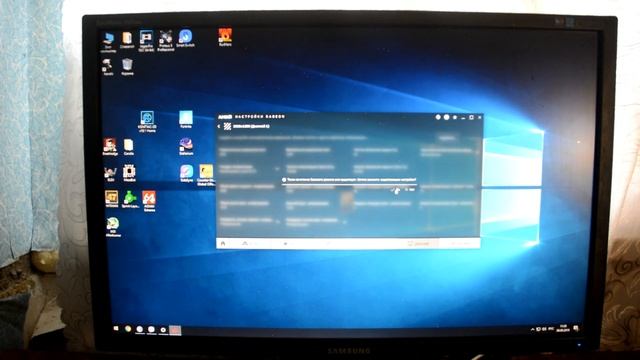Launch the AIDA64 Extreme red shortcut

(x=149, y=201)
